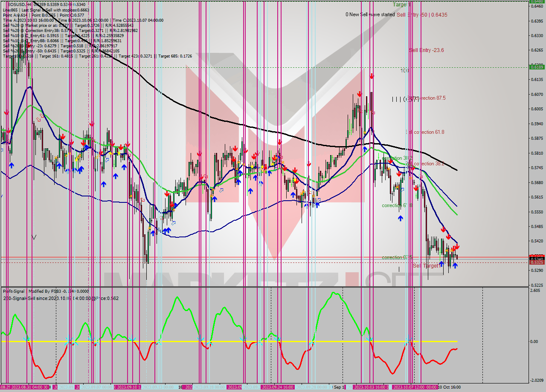Click the blue buy arrow below the latest candles
Screen dimensions: 546x392
click(x=455, y=265)
